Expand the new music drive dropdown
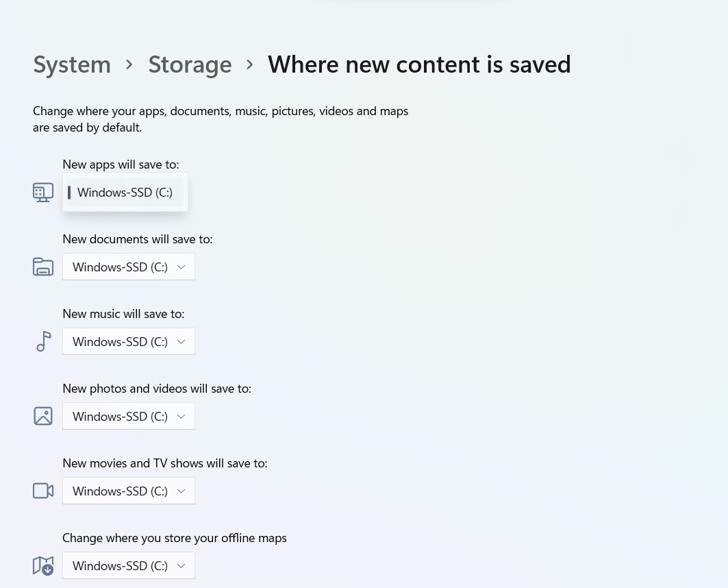This screenshot has width=728, height=588. (x=129, y=341)
